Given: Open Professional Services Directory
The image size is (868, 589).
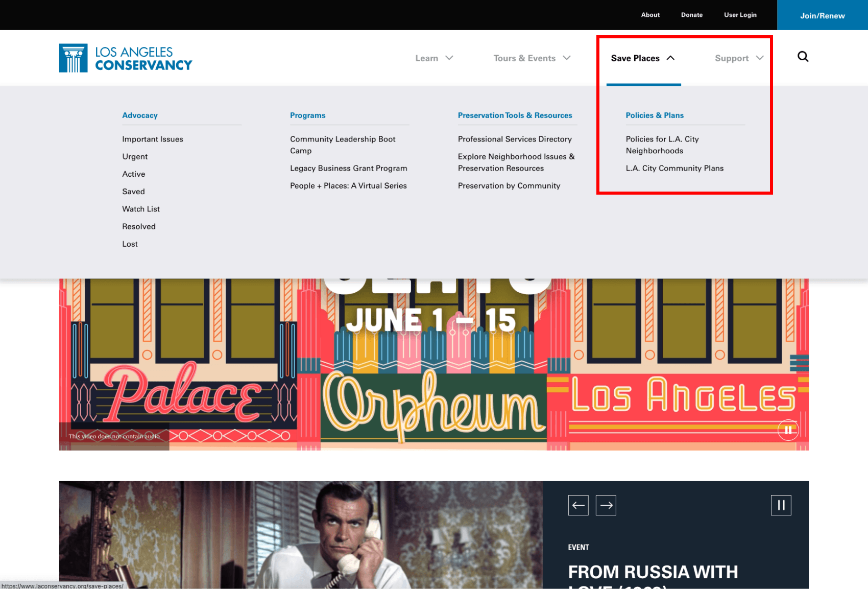Looking at the screenshot, I should (515, 139).
